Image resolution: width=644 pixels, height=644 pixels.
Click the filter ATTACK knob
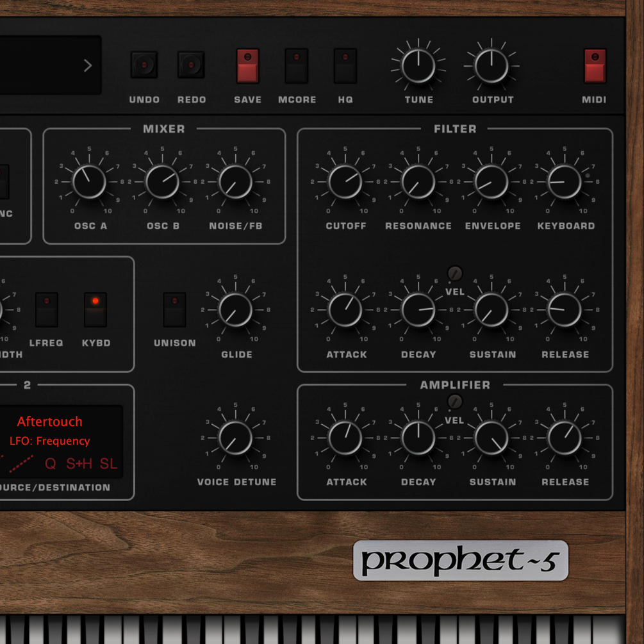345,310
